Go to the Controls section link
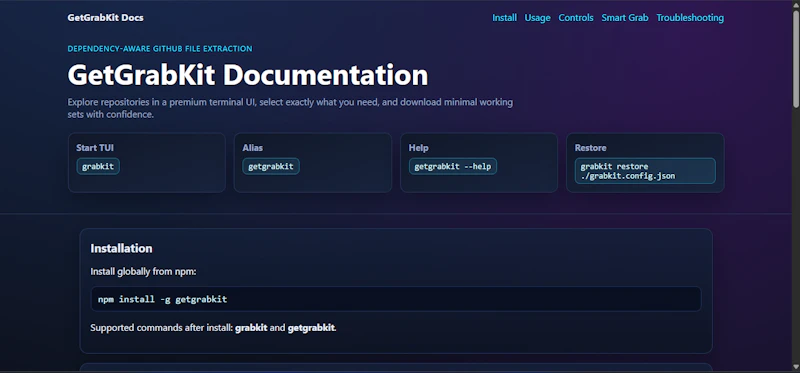 click(576, 18)
